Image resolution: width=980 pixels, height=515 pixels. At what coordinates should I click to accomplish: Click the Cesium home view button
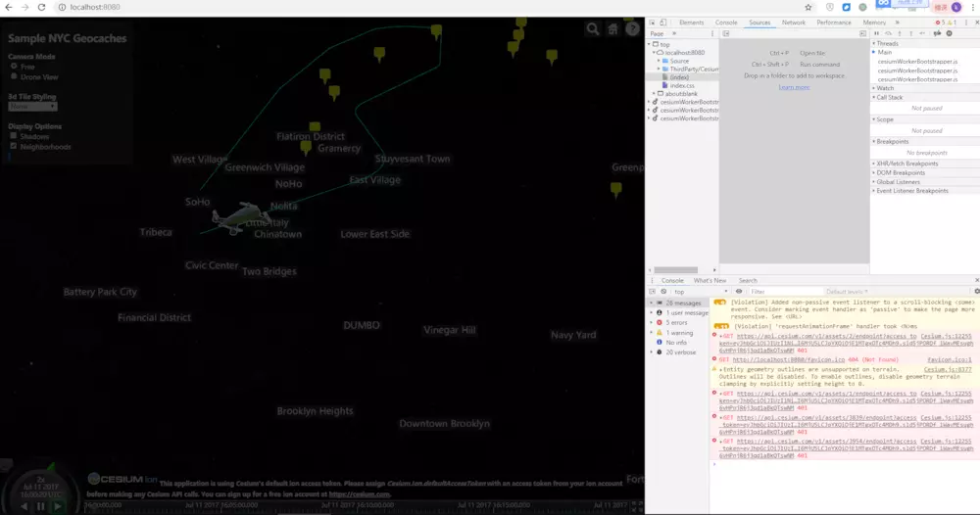pyautogui.click(x=612, y=28)
